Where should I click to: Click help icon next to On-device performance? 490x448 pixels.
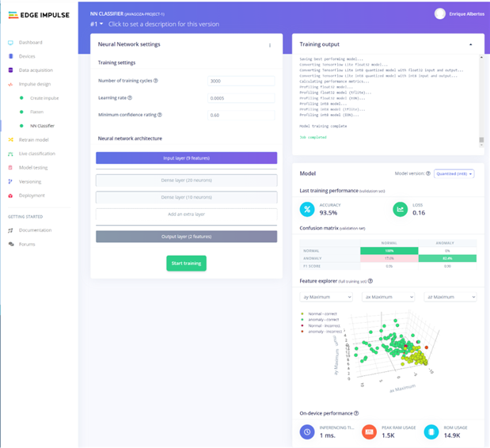[356, 413]
